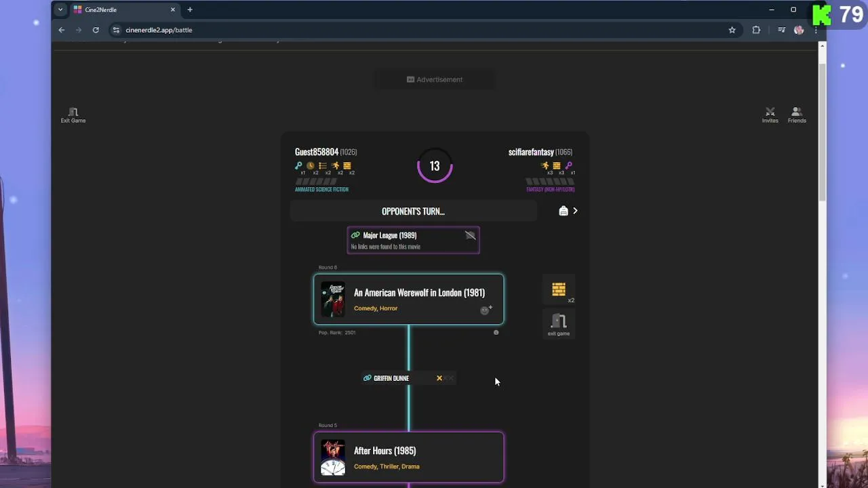The image size is (868, 488).
Task: Open the backpack inventory icon
Action: [563, 211]
